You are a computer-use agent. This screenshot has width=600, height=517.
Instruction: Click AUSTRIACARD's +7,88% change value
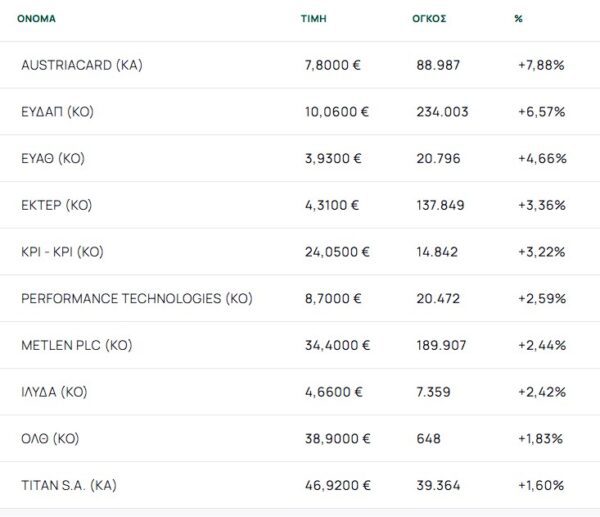coord(542,65)
